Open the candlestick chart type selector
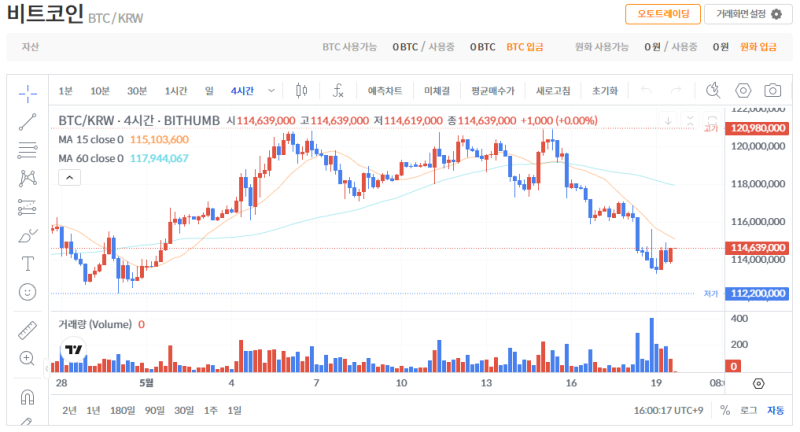 click(x=302, y=91)
